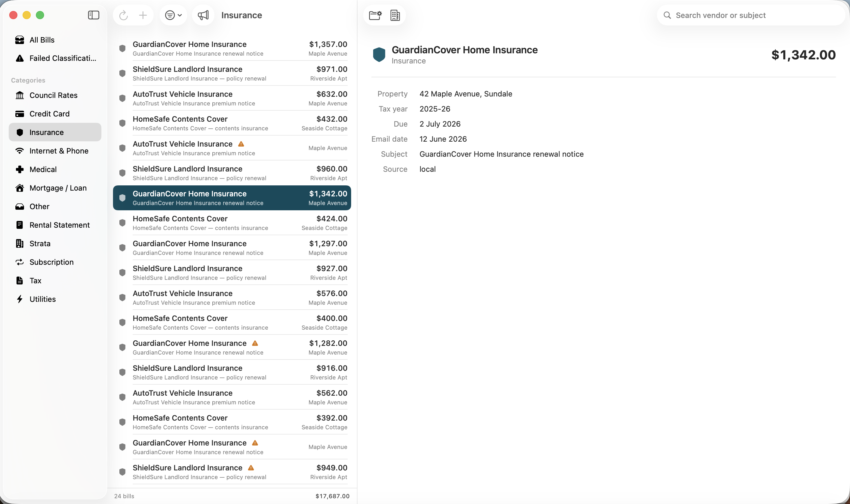The width and height of the screenshot is (850, 504).
Task: Open AutoTrust Vehicle bill for $632.00
Action: coord(232,98)
